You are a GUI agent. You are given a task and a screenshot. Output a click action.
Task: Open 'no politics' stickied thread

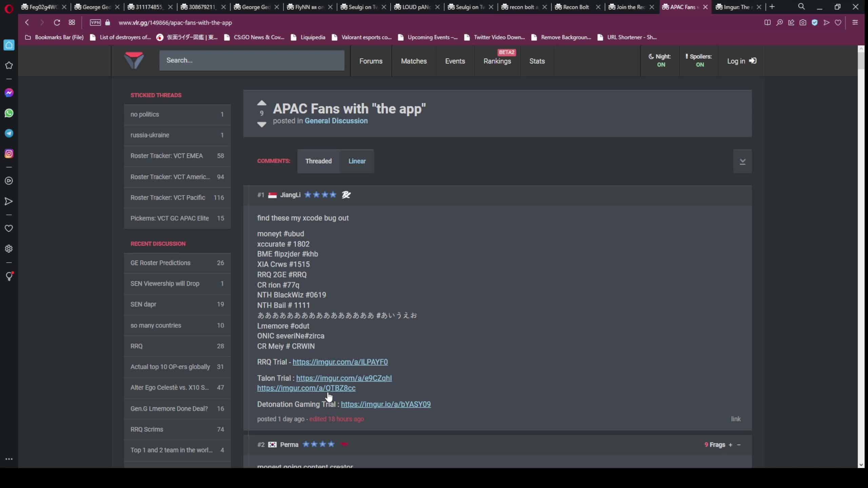177,115
